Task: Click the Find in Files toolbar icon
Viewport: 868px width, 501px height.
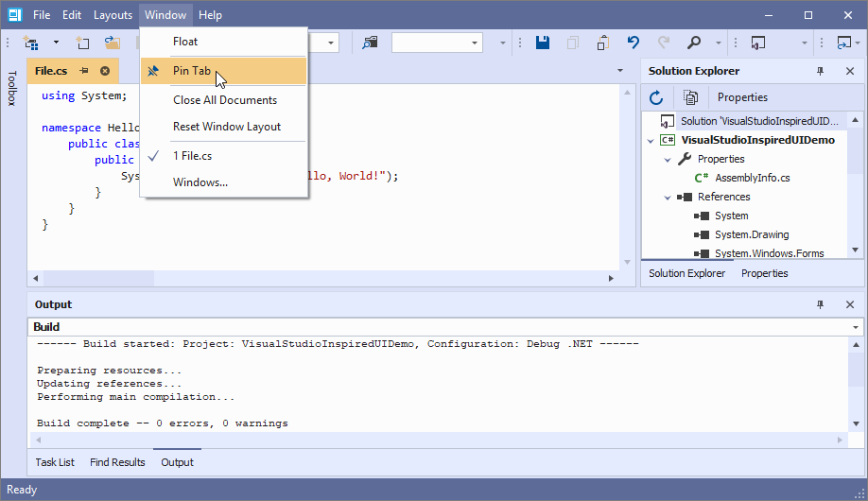Action: point(370,43)
